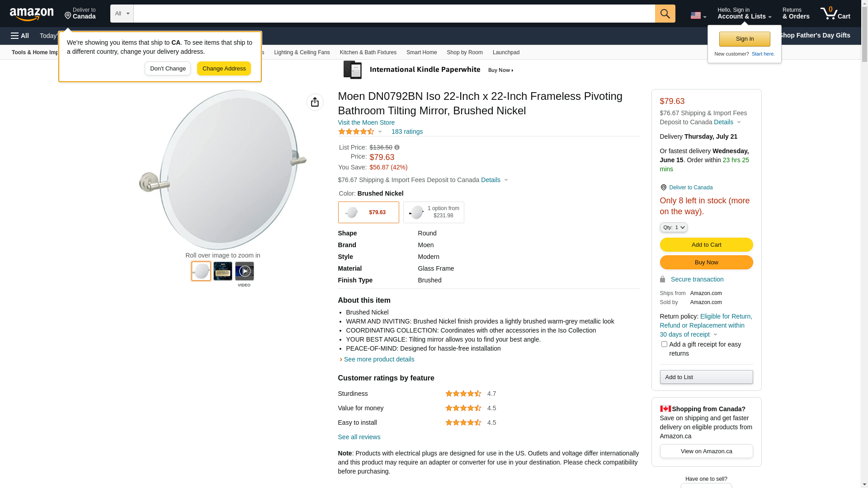Expand the star rating breakdown arrow
This screenshot has width=868, height=488.
pos(380,132)
